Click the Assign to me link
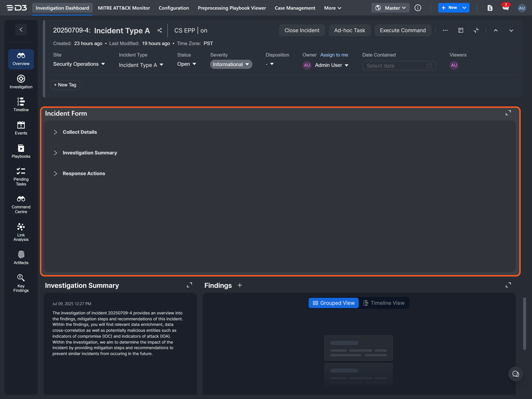 pos(334,55)
